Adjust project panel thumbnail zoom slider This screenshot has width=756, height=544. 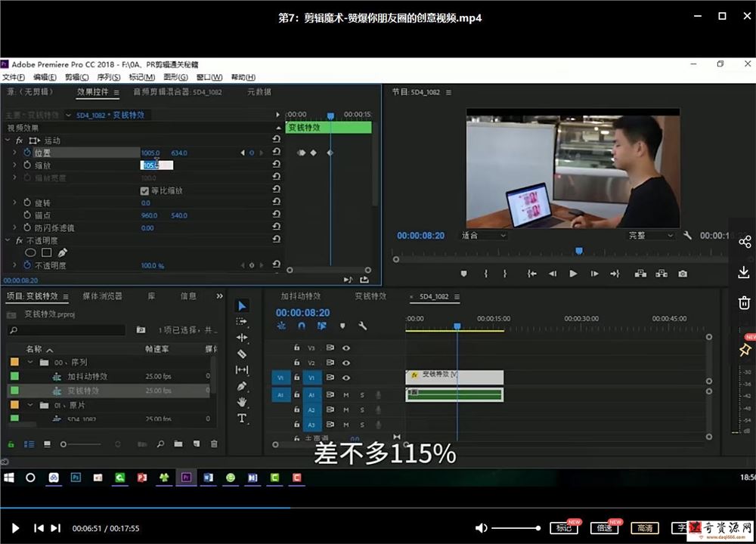(81, 444)
